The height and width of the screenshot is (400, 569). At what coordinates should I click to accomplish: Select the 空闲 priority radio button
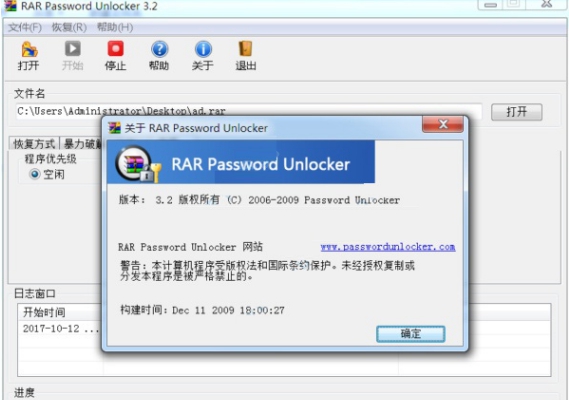(35, 175)
